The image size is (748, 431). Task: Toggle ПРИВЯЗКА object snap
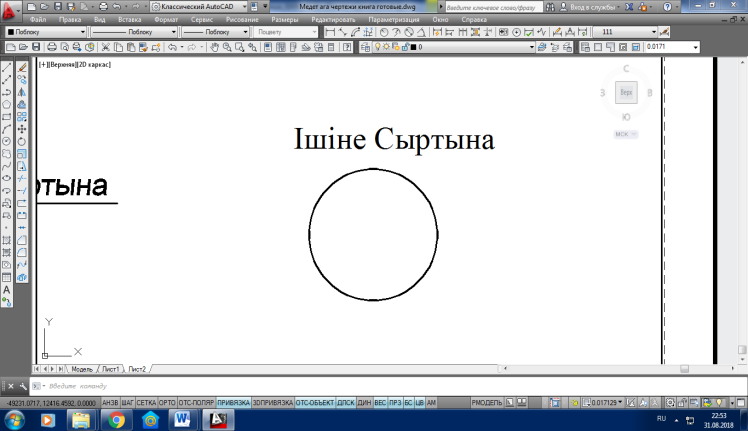(x=233, y=403)
